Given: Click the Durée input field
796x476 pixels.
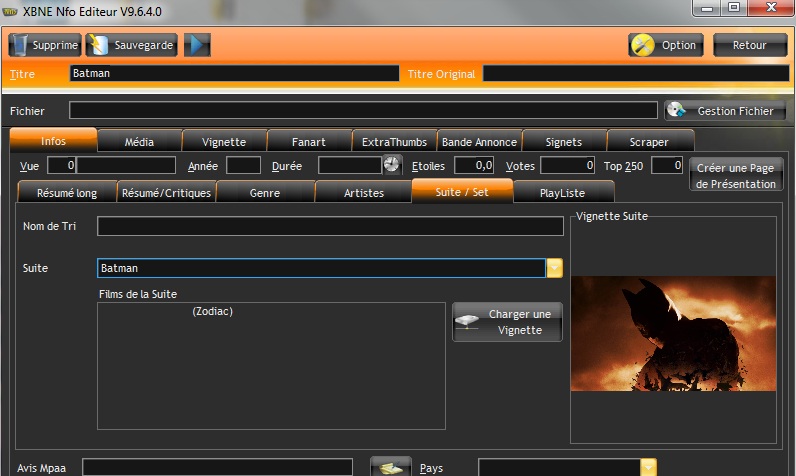Looking at the screenshot, I should pos(349,165).
